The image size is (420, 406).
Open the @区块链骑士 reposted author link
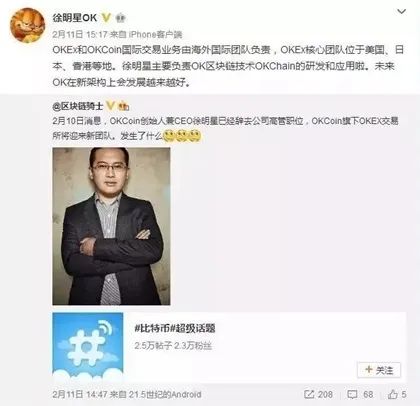(x=77, y=106)
